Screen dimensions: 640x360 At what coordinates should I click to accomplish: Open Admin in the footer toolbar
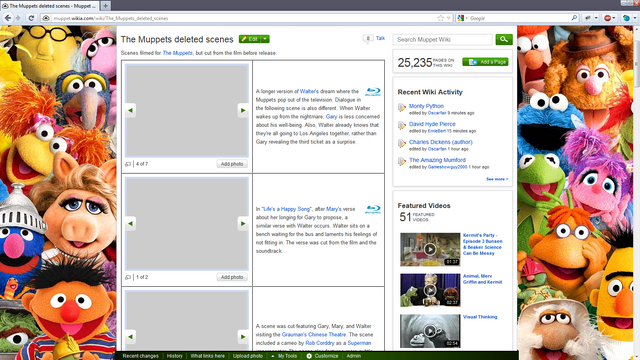(x=353, y=356)
